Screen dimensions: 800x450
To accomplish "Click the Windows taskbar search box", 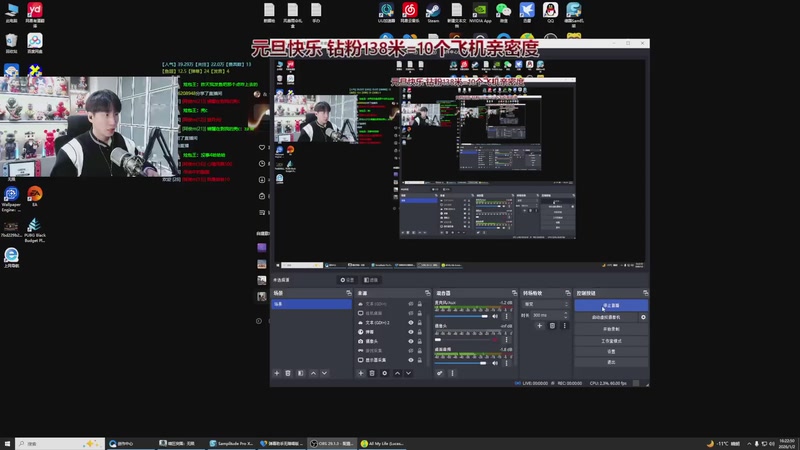I will click(60, 443).
